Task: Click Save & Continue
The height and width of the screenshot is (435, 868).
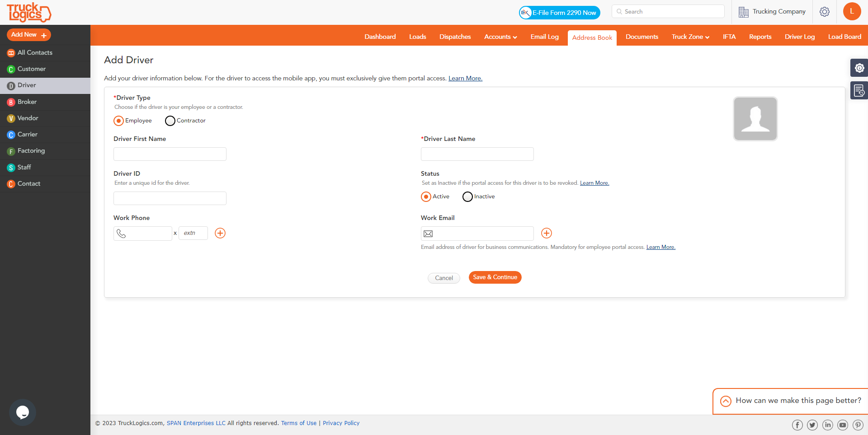Action: pyautogui.click(x=495, y=277)
